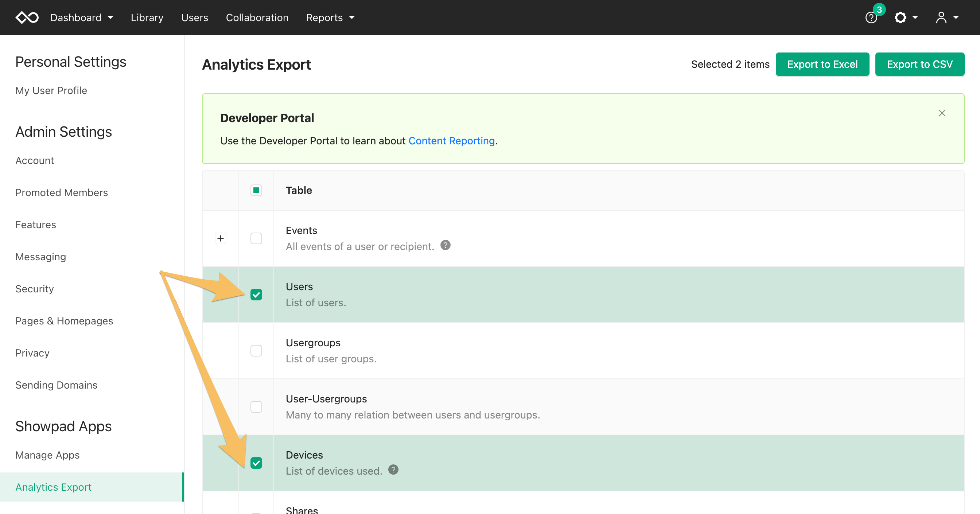The image size is (980, 514).
Task: Select Analytics Export in sidebar
Action: (92, 487)
